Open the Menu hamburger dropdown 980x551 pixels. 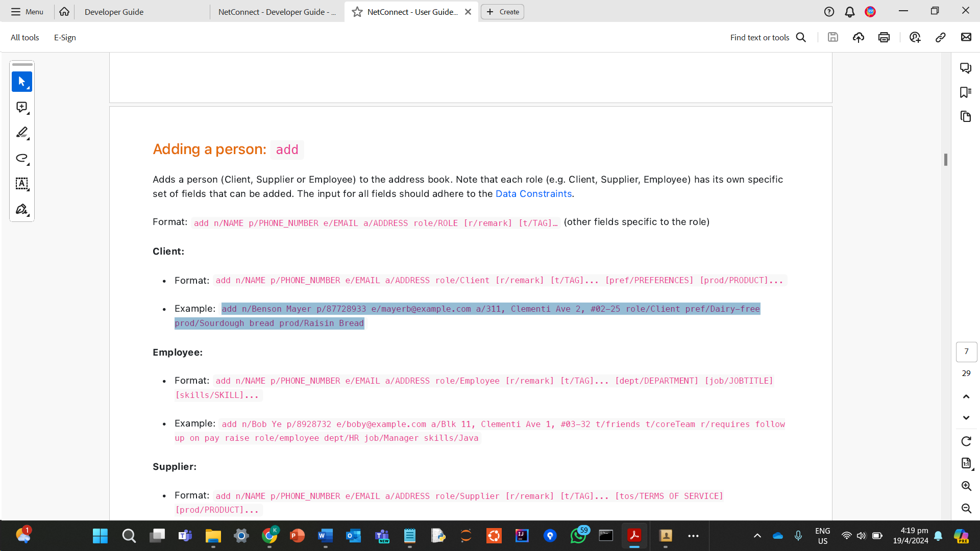tap(27, 12)
